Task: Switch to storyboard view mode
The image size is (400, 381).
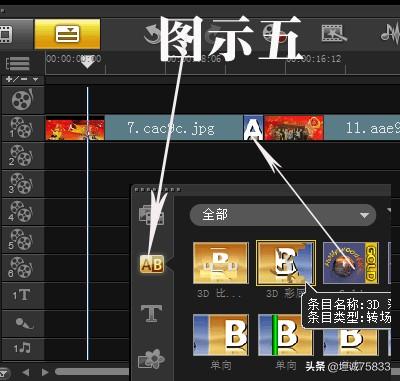Action: click(x=7, y=34)
